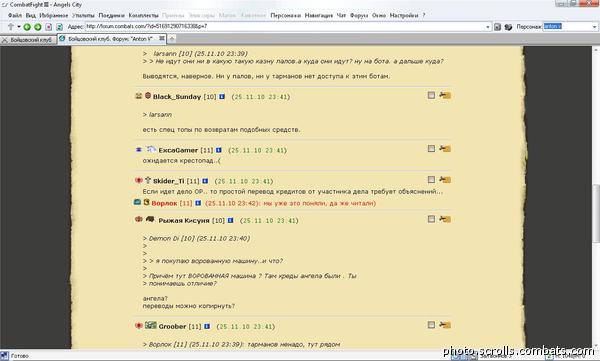Open info icon next to Рыжая Кисуня
600x361 pixels.
click(x=230, y=221)
